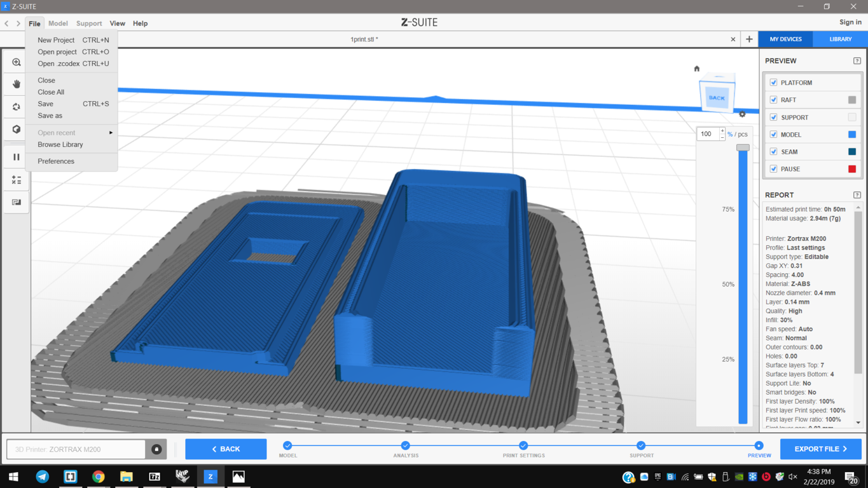Select the zoom magnifier tool
The height and width of the screenshot is (488, 868).
(x=17, y=62)
